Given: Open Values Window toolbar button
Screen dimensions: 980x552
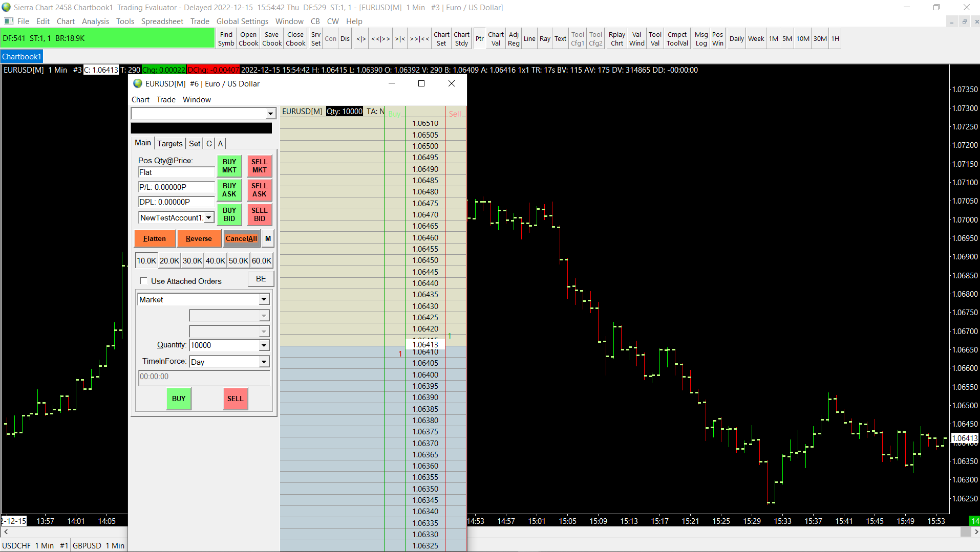Looking at the screenshot, I should click(x=637, y=39).
